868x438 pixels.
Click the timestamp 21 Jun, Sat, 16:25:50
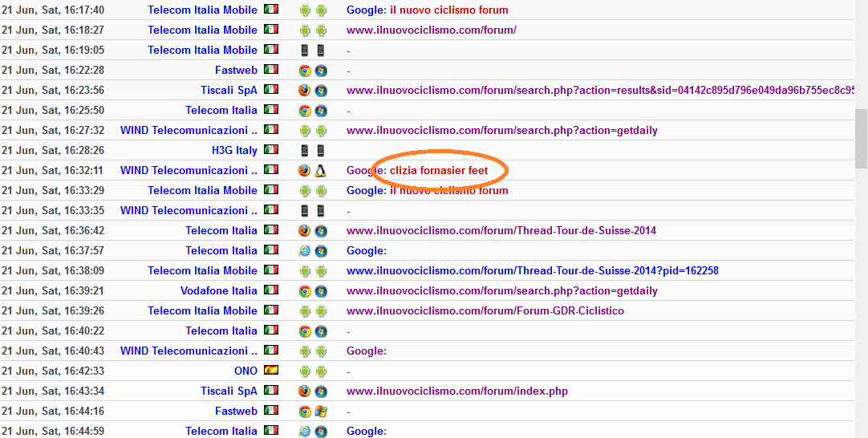click(53, 110)
